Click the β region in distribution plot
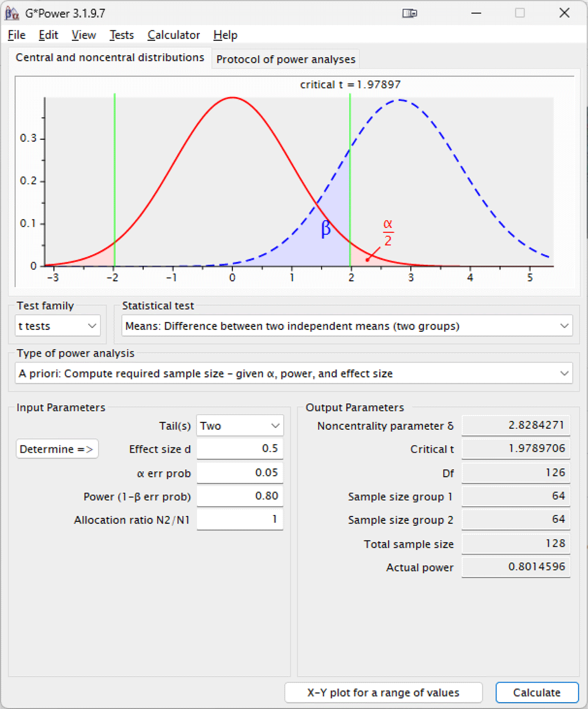 [x=326, y=229]
